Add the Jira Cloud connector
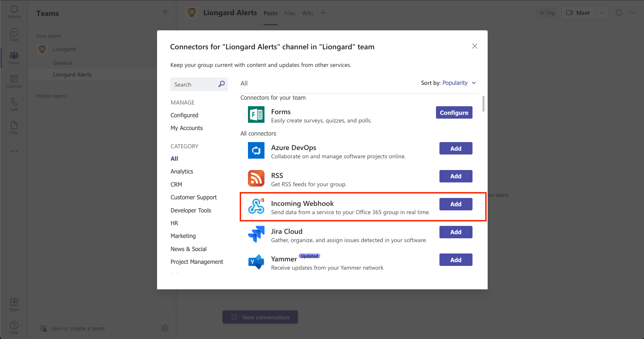This screenshot has height=339, width=644. 456,232
